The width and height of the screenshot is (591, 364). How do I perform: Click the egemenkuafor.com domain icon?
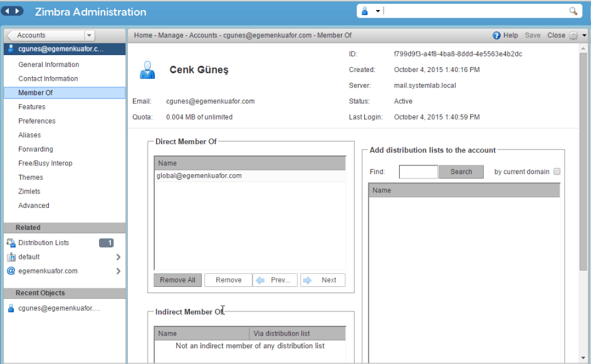point(11,271)
